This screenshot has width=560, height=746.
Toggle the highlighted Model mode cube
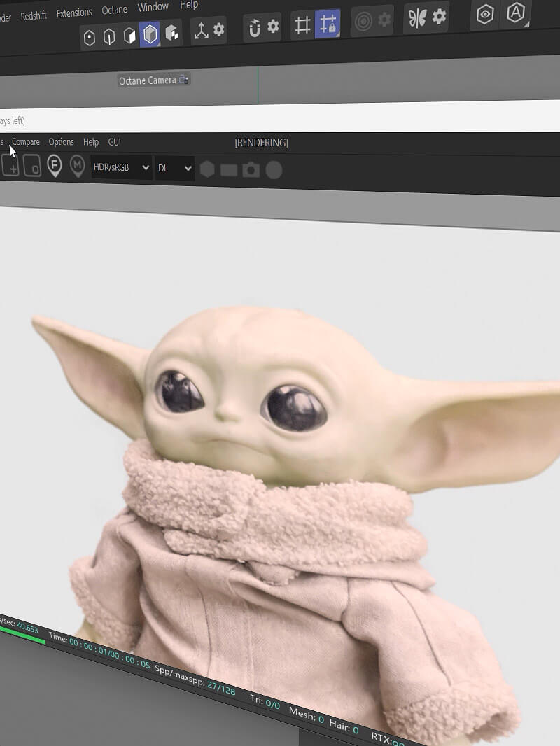coord(150,34)
